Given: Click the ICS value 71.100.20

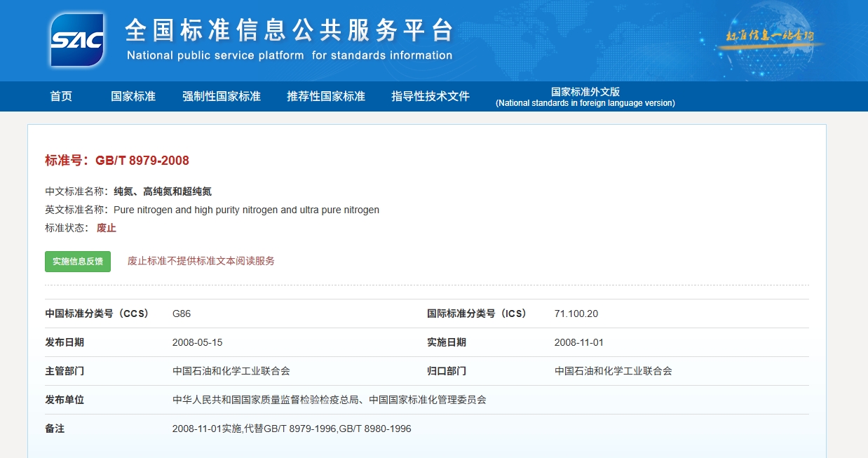Looking at the screenshot, I should (x=576, y=314).
